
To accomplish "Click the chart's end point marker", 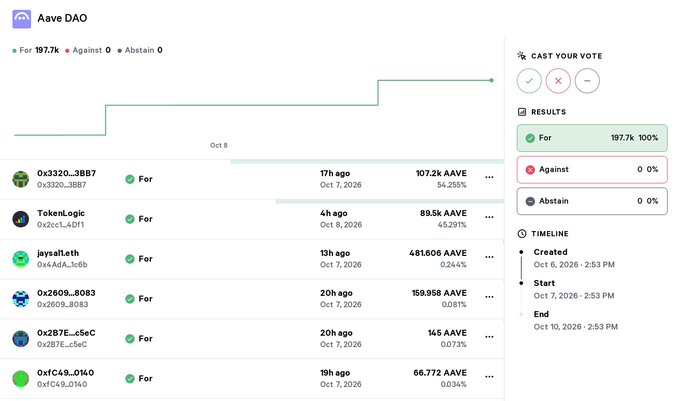I will click(x=491, y=80).
